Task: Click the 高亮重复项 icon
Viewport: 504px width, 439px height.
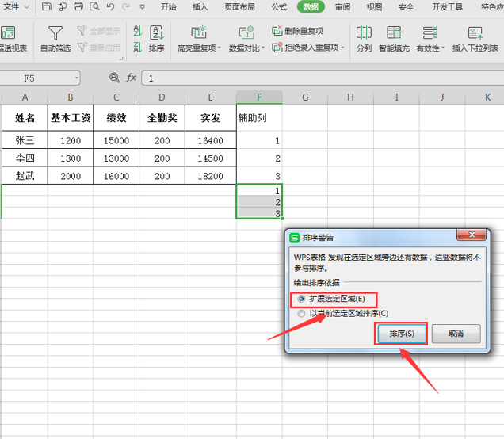Action: coord(199,32)
